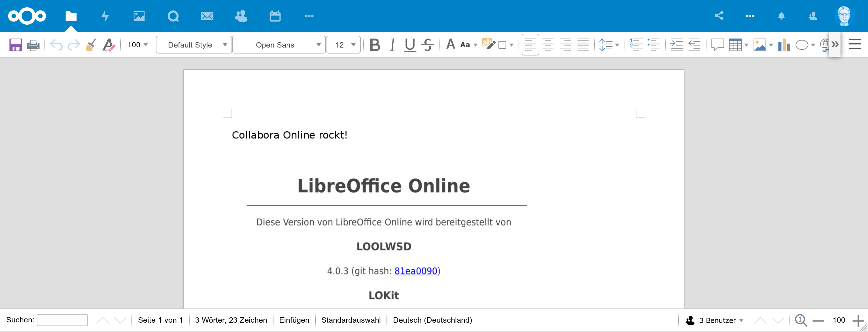Redo the last action
The width and height of the screenshot is (868, 332).
tap(73, 44)
